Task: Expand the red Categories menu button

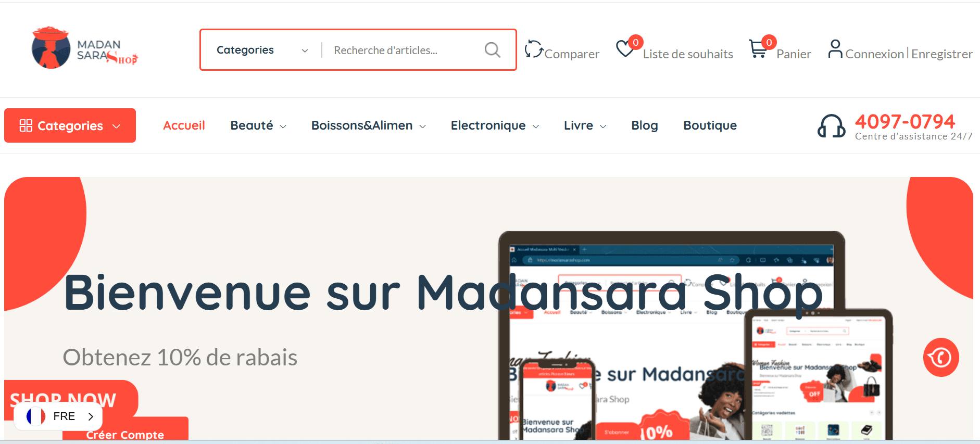Action: (70, 125)
